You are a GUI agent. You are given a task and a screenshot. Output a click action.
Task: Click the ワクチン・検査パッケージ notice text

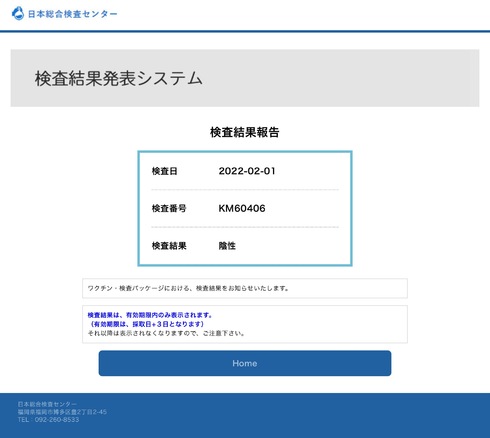(x=188, y=288)
